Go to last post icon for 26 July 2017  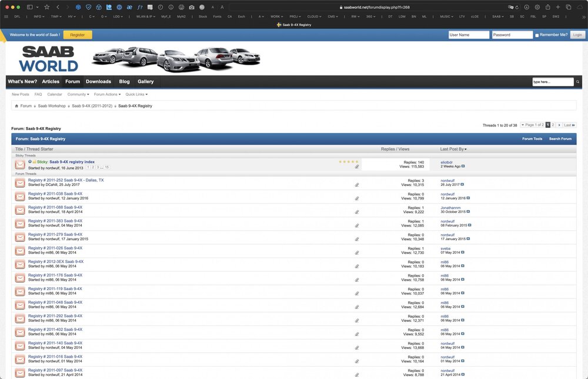pos(462,185)
